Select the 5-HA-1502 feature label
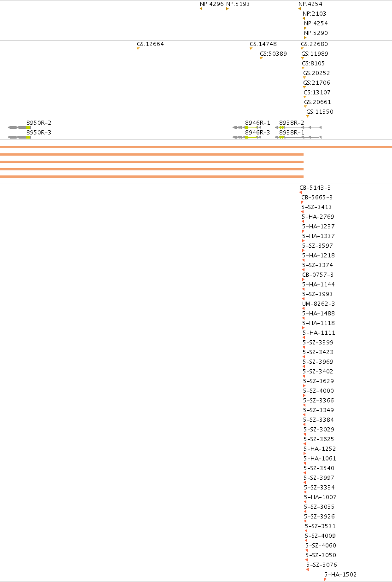The height and width of the screenshot is (582, 392). tap(340, 575)
